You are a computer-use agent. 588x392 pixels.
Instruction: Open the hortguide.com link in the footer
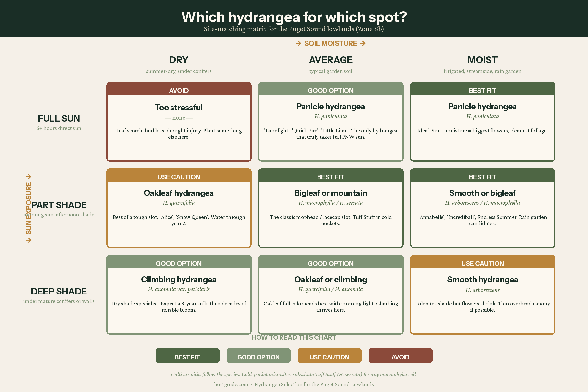(231, 384)
